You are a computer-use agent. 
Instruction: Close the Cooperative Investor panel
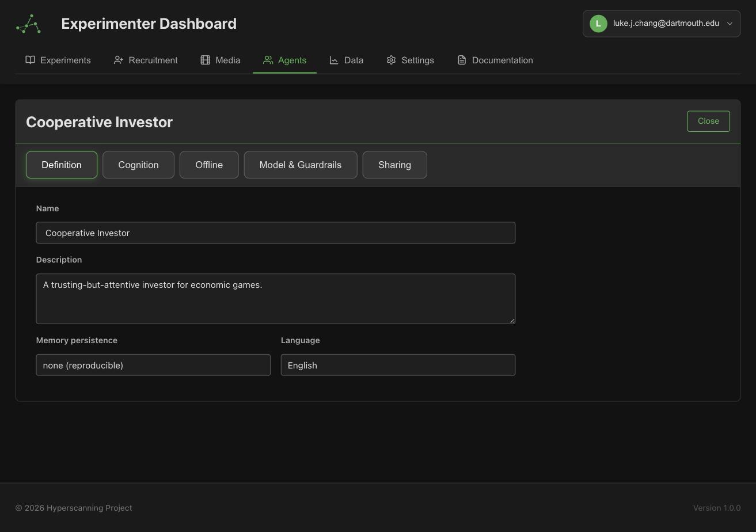tap(708, 121)
